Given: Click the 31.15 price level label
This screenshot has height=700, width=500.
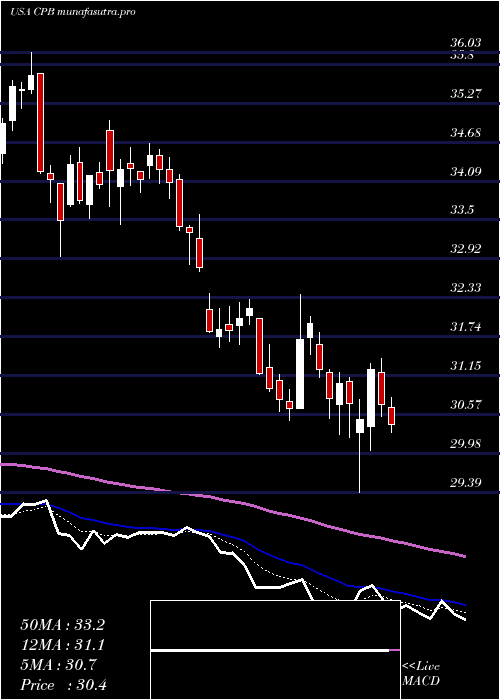Looking at the screenshot, I should pos(466,366).
